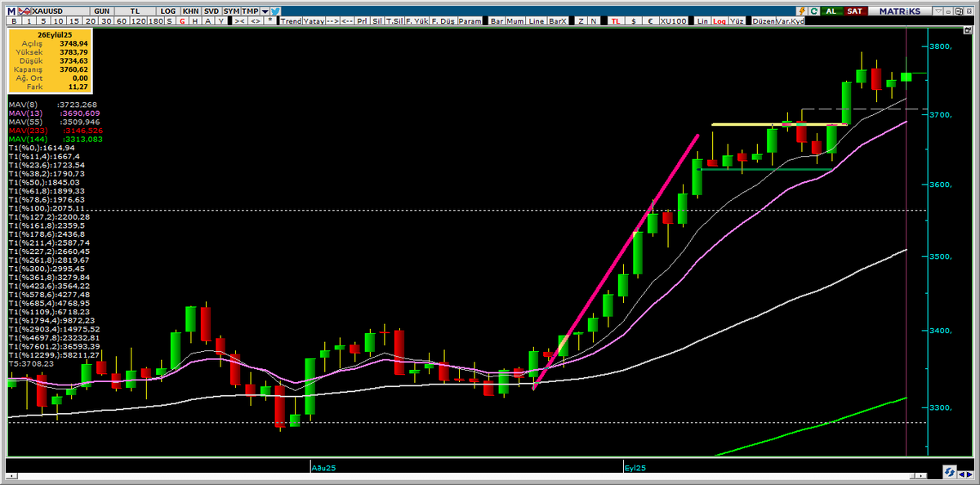
Task: Open the XAUUSD symbol field
Action: (x=60, y=11)
